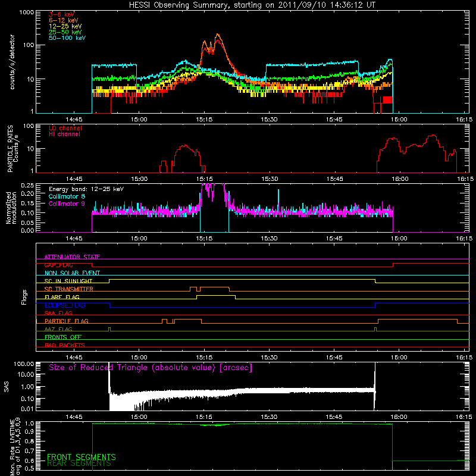Select the 'Collimator 9' legend label
This screenshot has height=476, width=476.
point(67,203)
